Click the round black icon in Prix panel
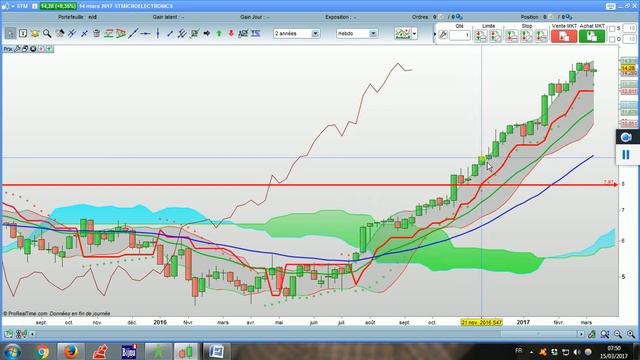 click(x=33, y=49)
